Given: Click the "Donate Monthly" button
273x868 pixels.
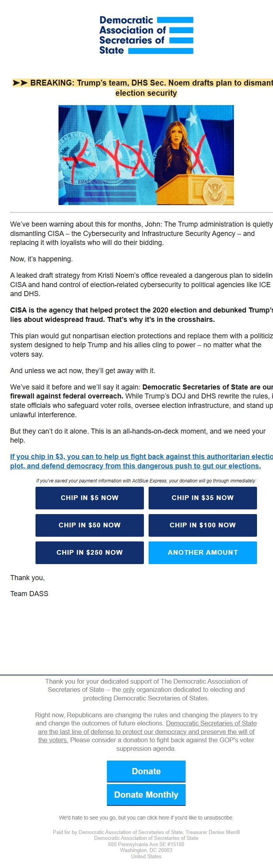Looking at the screenshot, I should pos(146,795).
